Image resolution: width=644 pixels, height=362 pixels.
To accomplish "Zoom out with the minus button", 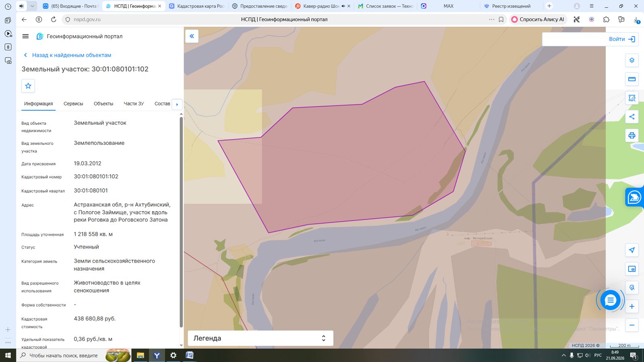I will tap(632, 325).
